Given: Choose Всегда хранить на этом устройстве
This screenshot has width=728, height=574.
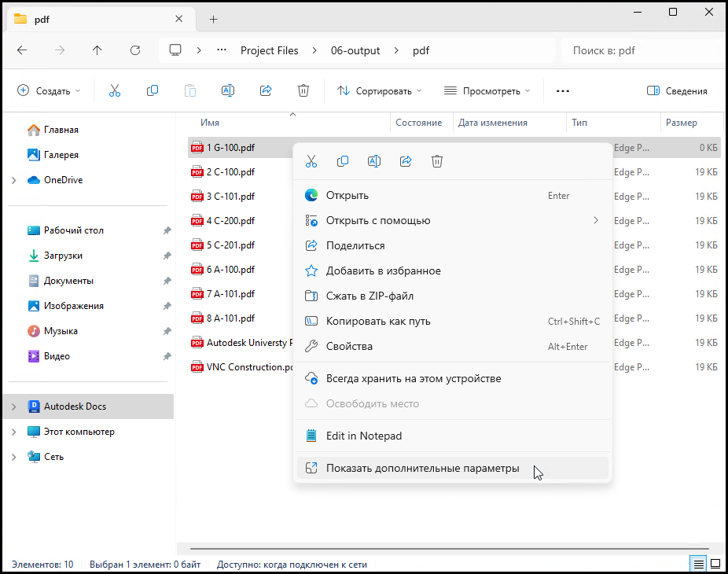Looking at the screenshot, I should tap(452, 378).
